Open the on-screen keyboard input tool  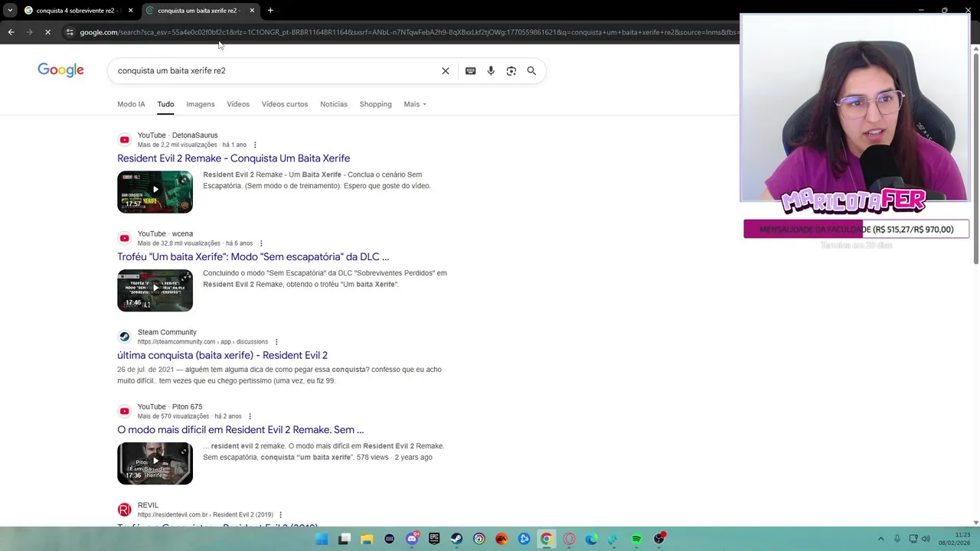[470, 70]
